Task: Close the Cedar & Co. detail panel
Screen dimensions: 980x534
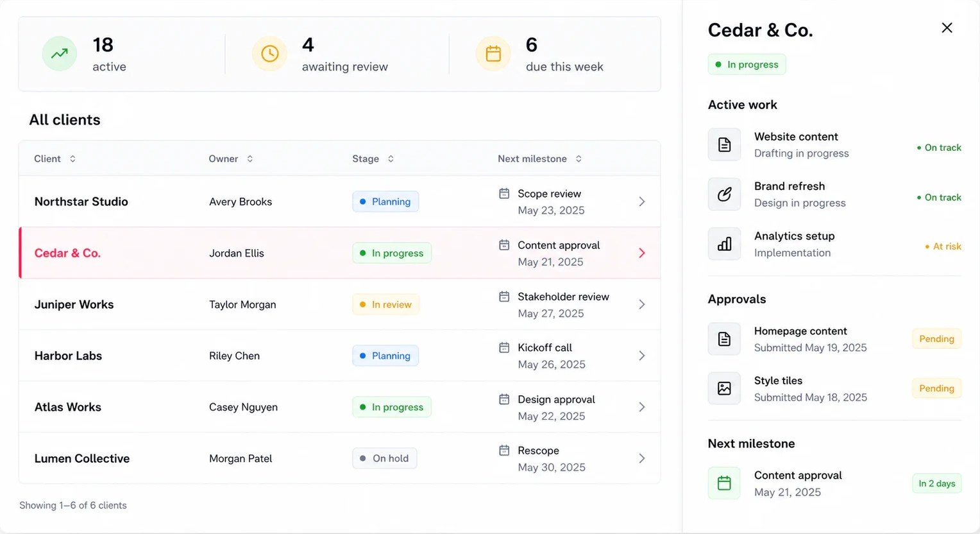Action: tap(947, 28)
